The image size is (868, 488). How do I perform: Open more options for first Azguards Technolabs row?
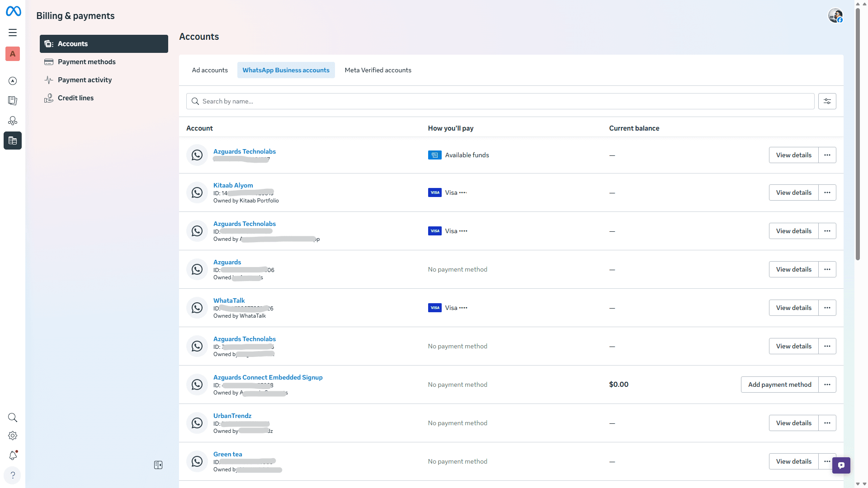(827, 155)
